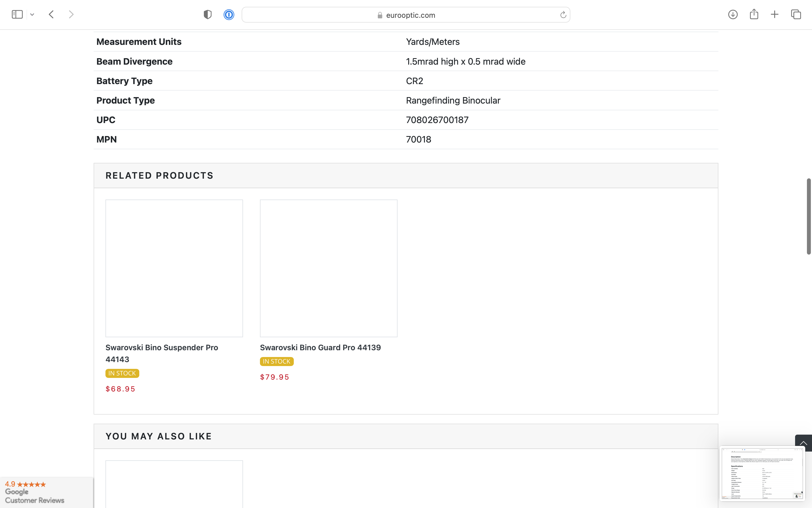Click the scroll-to-top arrow button
812x508 pixels.
coord(803,443)
